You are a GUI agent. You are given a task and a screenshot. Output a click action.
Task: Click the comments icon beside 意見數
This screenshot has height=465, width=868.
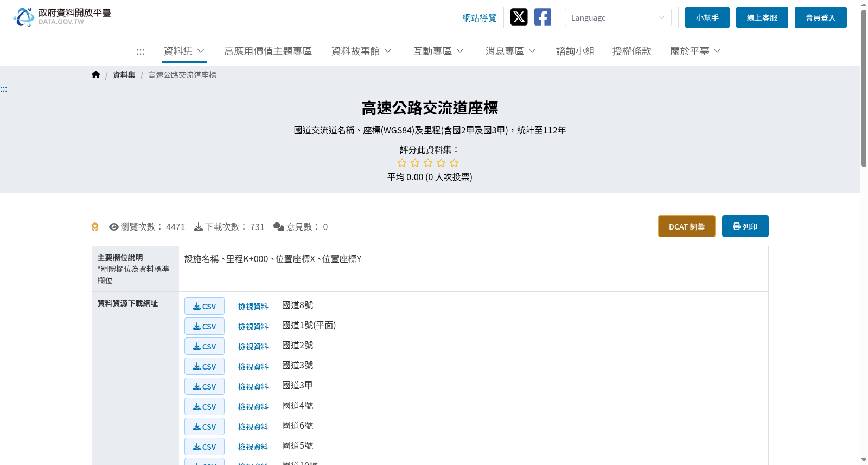[279, 227]
